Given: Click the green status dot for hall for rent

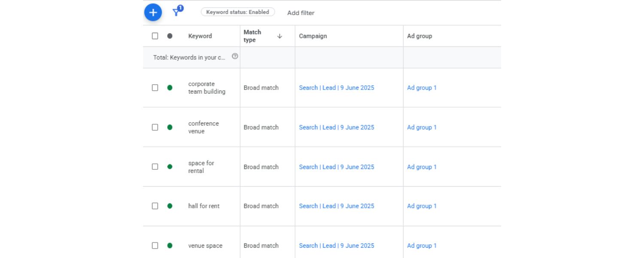Looking at the screenshot, I should pyautogui.click(x=170, y=206).
